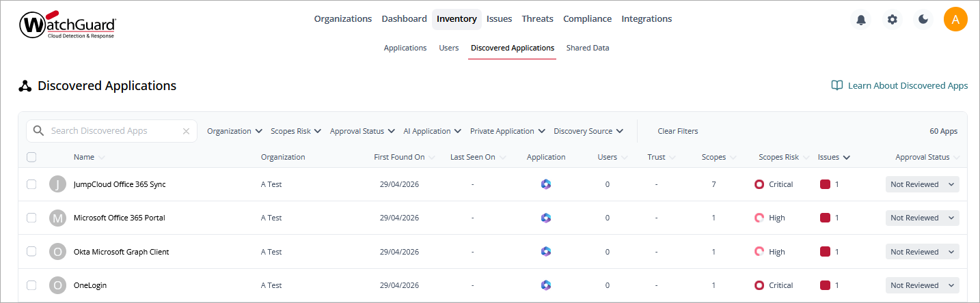Open the Integrations menu
The height and width of the screenshot is (303, 980).
coord(646,19)
